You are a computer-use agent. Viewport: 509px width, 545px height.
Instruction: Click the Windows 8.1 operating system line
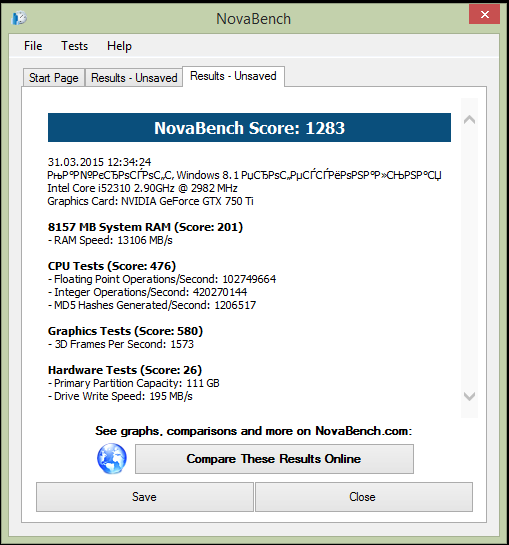pyautogui.click(x=244, y=175)
